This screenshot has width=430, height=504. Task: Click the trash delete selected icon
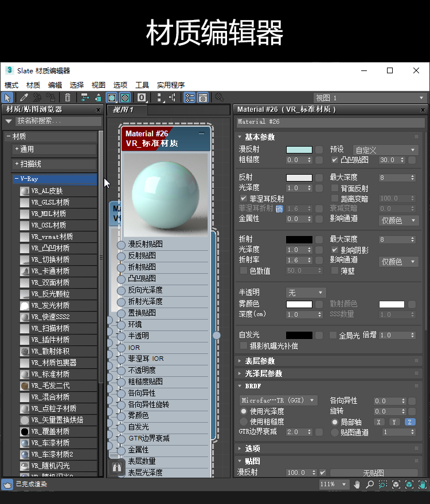click(x=68, y=97)
